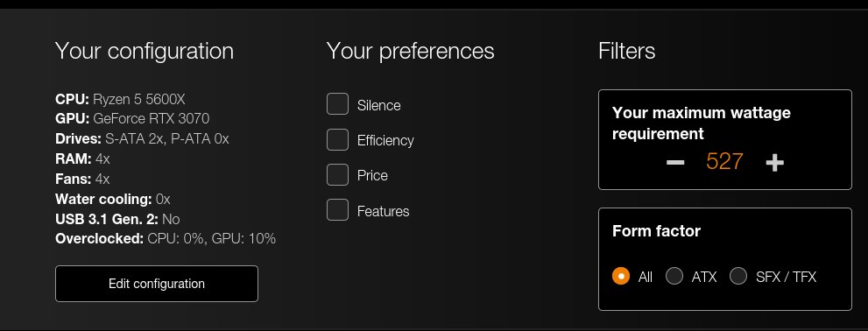868x331 pixels.
Task: Check the Price preference box
Action: tap(337, 175)
